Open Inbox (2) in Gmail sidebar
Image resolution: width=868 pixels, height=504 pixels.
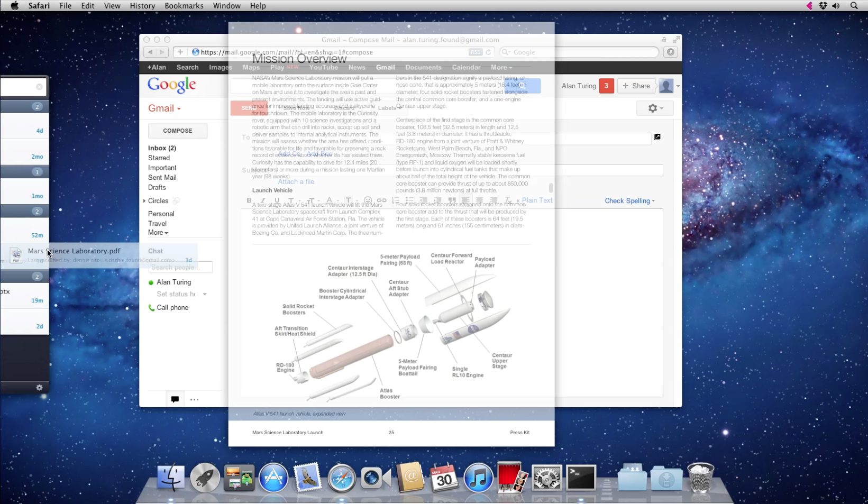162,148
